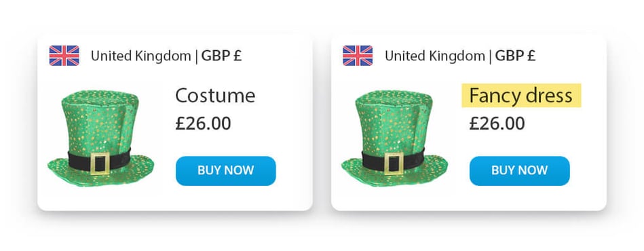Buy the Costume item with BUY NOW
This screenshot has width=644, height=251.
[226, 170]
